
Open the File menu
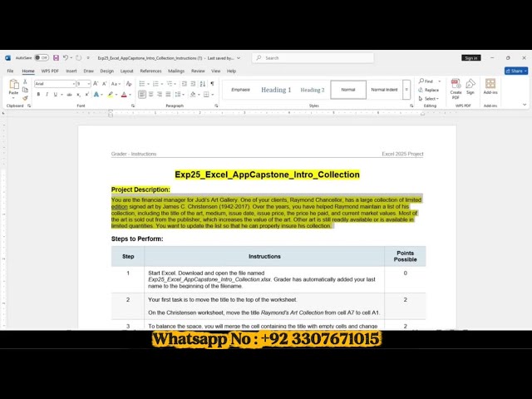[10, 71]
